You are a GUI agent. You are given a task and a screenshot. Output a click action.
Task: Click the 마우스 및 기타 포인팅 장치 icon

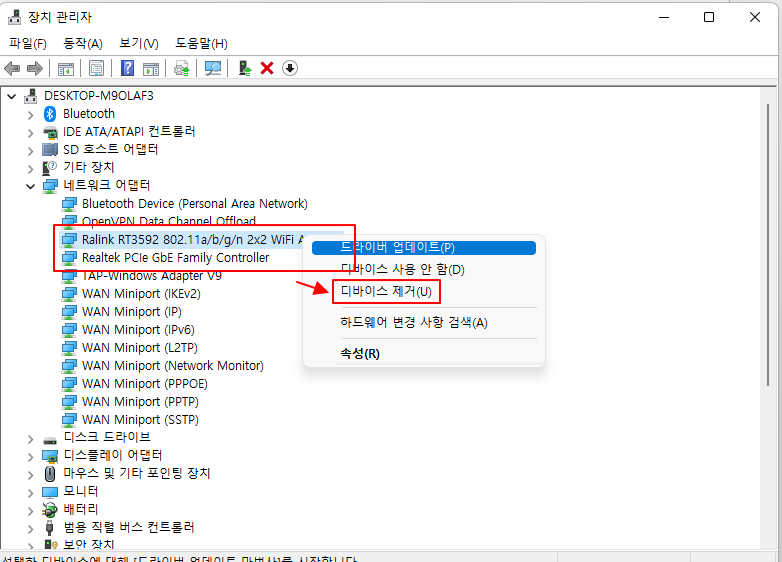click(50, 473)
